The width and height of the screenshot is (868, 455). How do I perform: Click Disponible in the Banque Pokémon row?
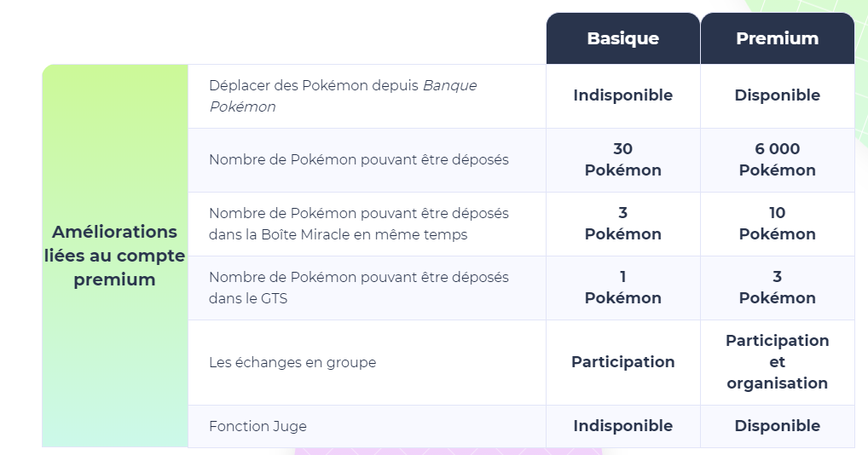(777, 95)
